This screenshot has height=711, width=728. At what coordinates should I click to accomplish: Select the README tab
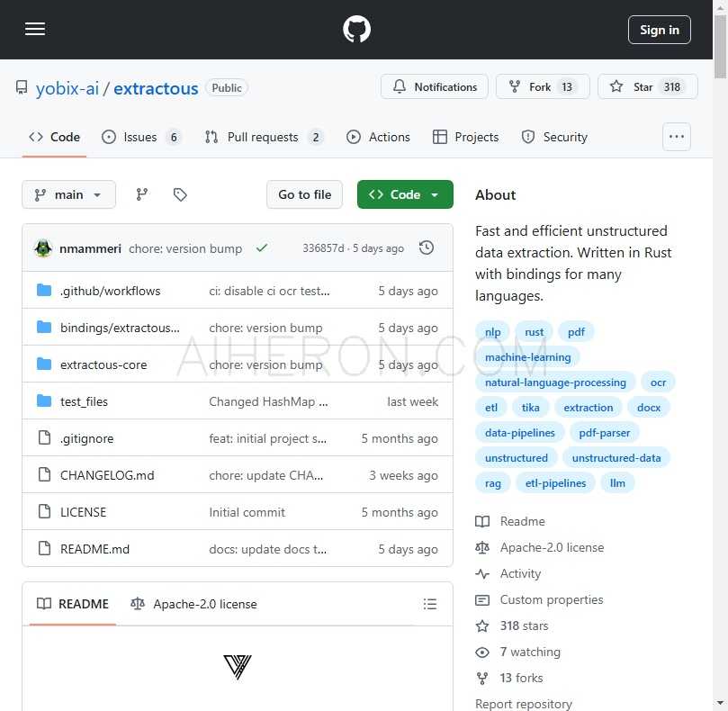click(x=72, y=604)
